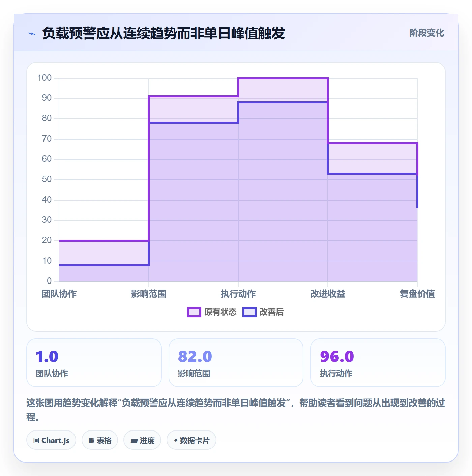Image resolution: width=472 pixels, height=476 pixels.
Task: Select the 进度 tag
Action: click(x=142, y=440)
